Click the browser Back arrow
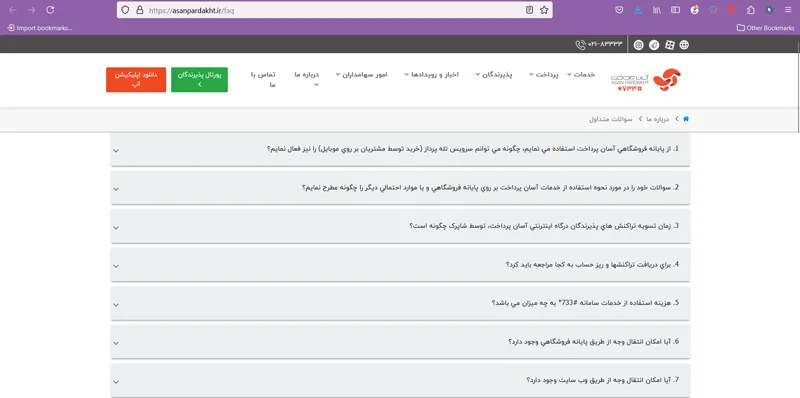Viewport: 800px width, 398px height. tap(13, 10)
